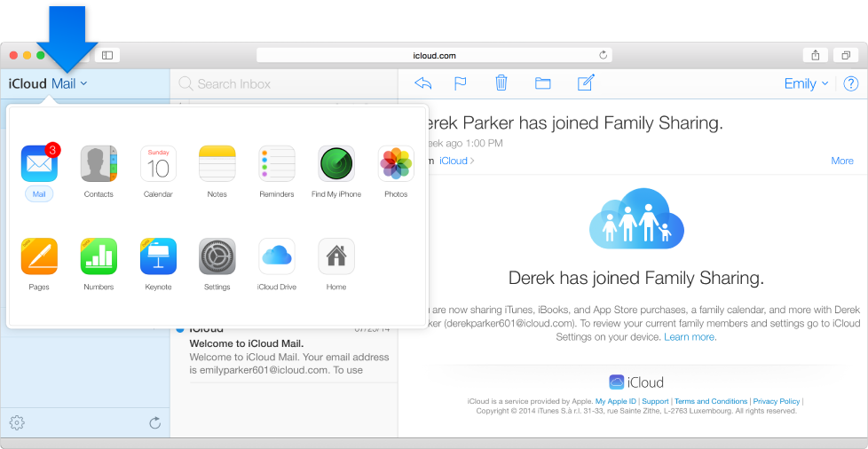Launch Calendar from the app grid
868x449 pixels.
click(x=158, y=164)
